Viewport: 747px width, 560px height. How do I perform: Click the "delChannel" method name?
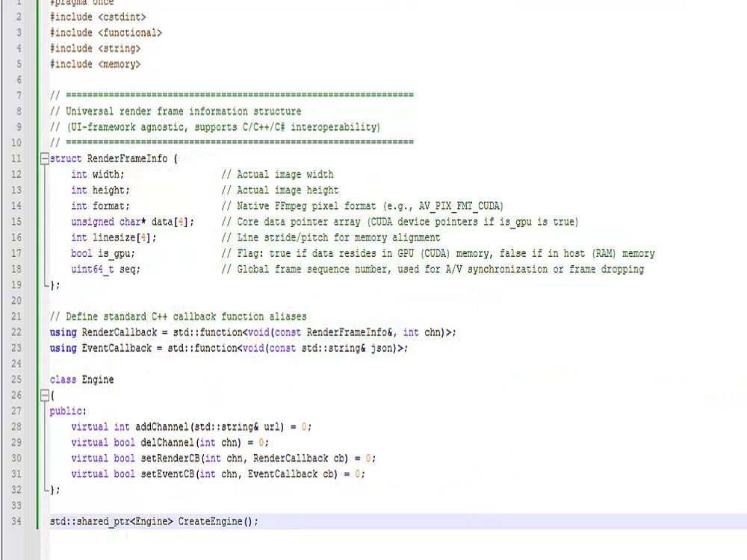tap(167, 442)
